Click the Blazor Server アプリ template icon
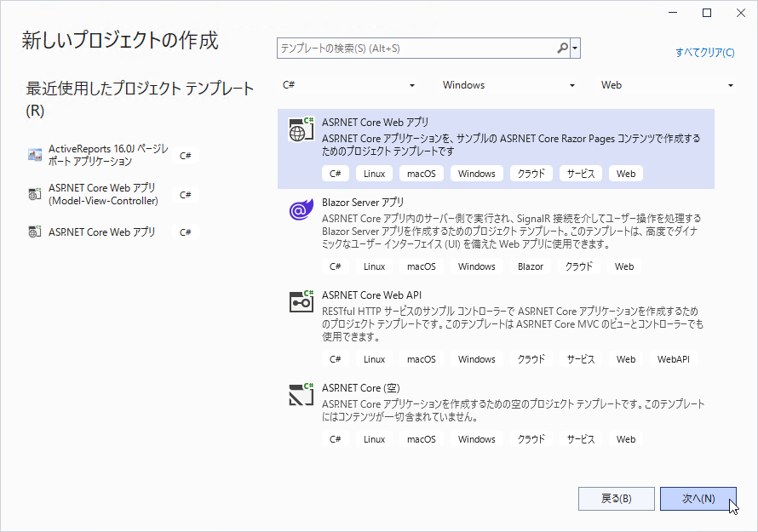The width and height of the screenshot is (758, 532). click(301, 210)
